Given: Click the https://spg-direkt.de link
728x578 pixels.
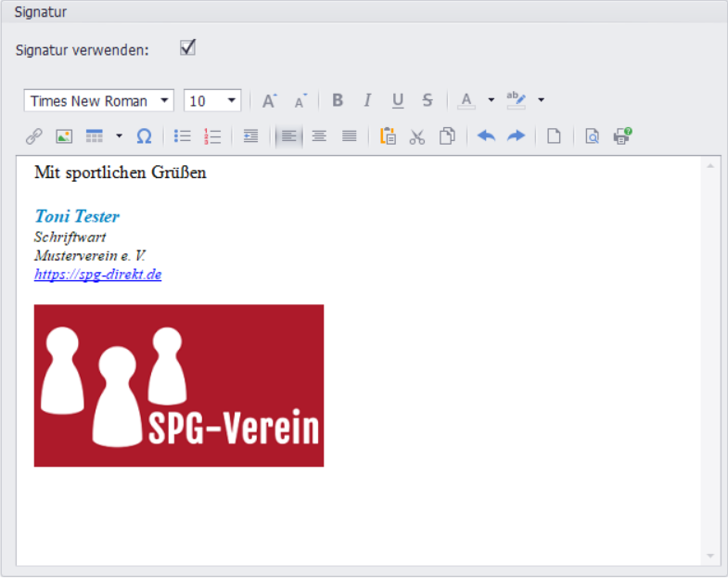Looking at the screenshot, I should 98,275.
